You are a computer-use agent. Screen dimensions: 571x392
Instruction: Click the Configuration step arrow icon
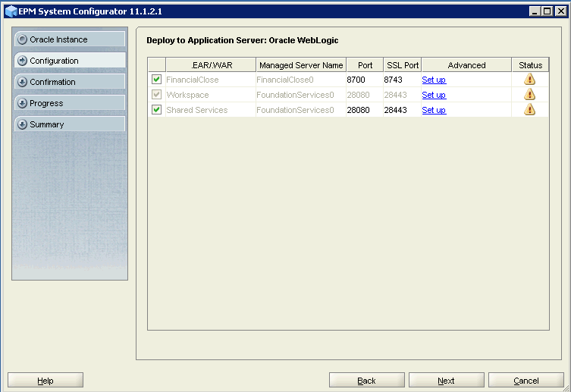22,61
